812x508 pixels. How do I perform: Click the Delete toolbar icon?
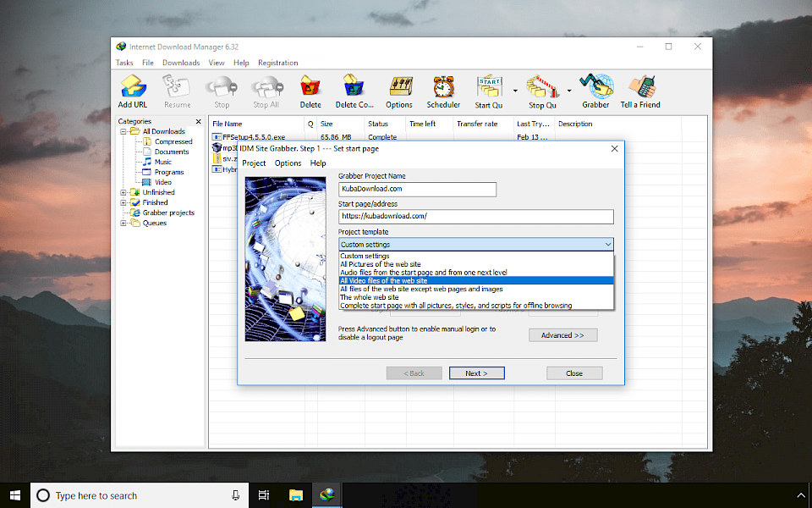tap(310, 91)
